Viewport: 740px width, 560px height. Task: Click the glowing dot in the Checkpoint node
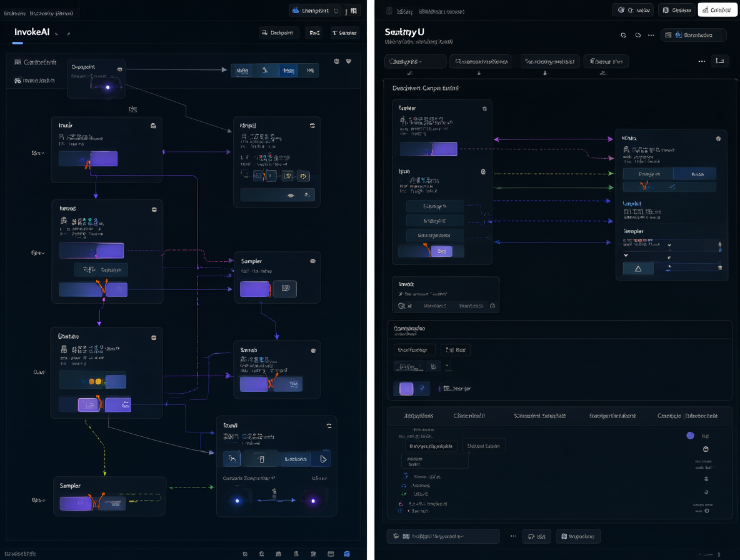(x=107, y=87)
